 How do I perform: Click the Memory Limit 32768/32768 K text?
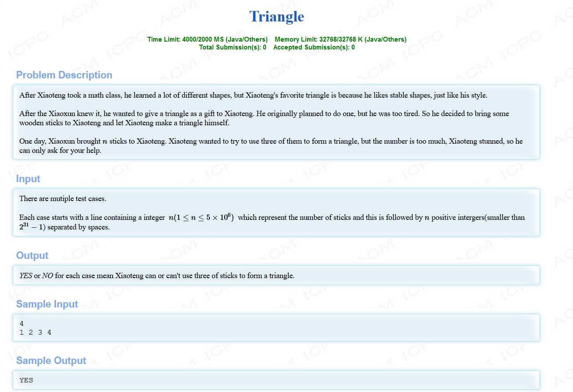[x=340, y=39]
